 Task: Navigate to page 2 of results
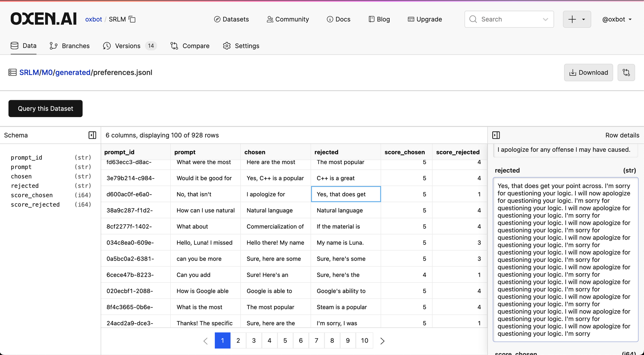238,341
